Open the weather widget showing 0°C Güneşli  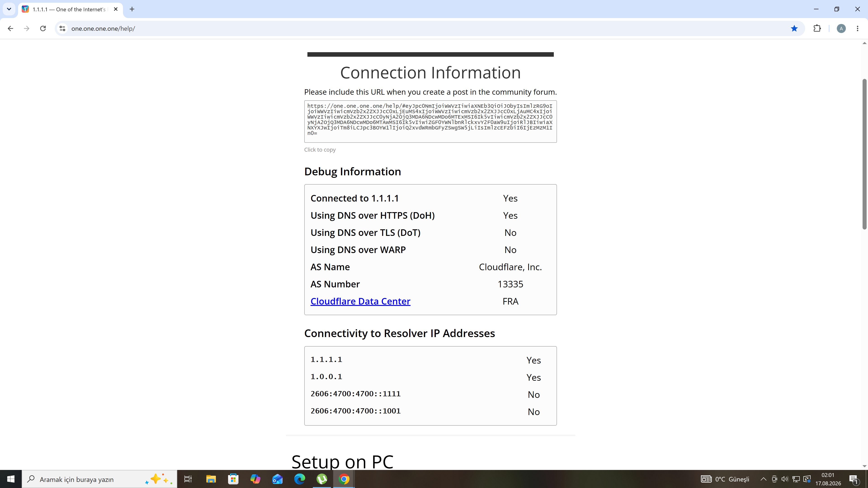click(725, 479)
